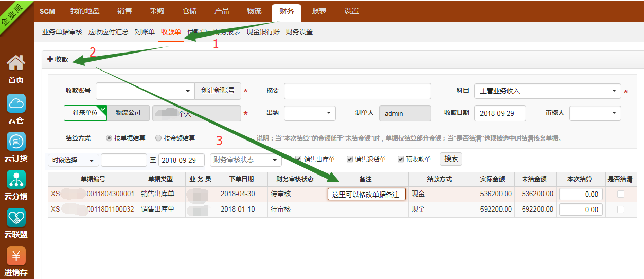
Task: Click the 创建新账号 button
Action: click(x=218, y=91)
